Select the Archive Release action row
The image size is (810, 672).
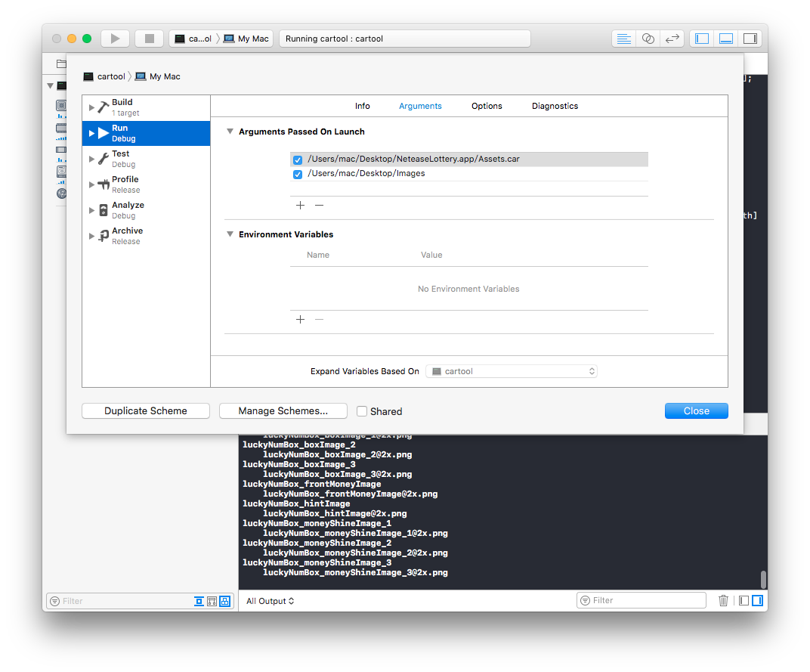point(146,237)
